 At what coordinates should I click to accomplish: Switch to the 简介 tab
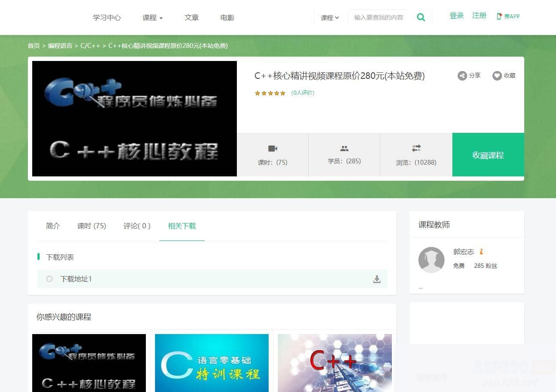tap(52, 226)
